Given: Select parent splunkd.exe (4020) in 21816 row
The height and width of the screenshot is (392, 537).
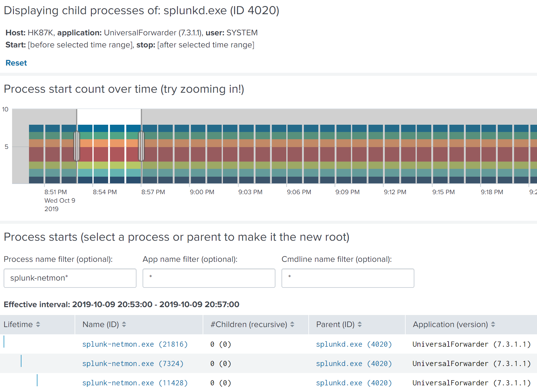Looking at the screenshot, I should [354, 344].
